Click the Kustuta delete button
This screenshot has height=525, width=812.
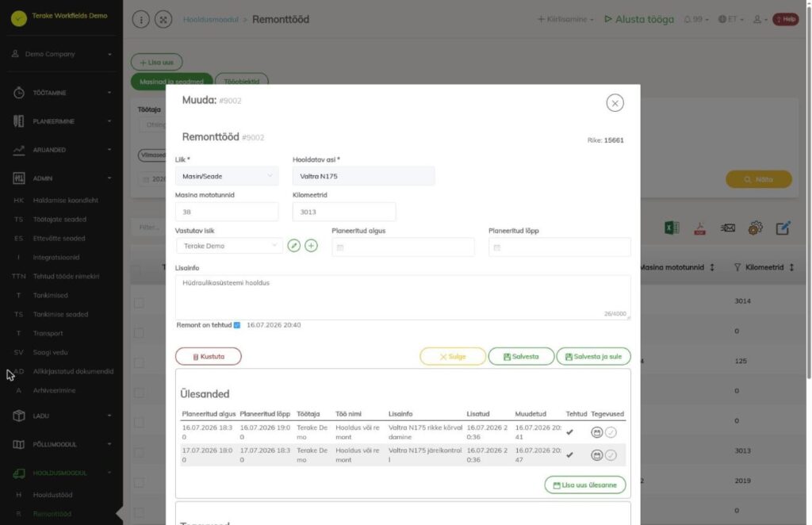pyautogui.click(x=209, y=357)
